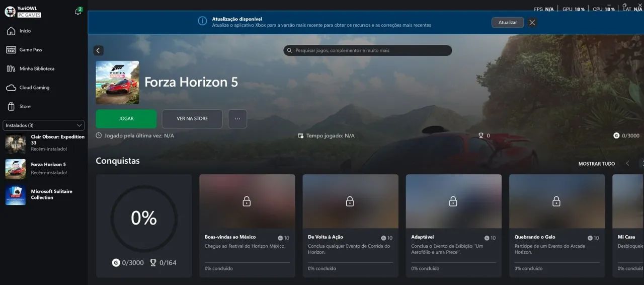Click the Forza Horizon 5 title text

(191, 82)
